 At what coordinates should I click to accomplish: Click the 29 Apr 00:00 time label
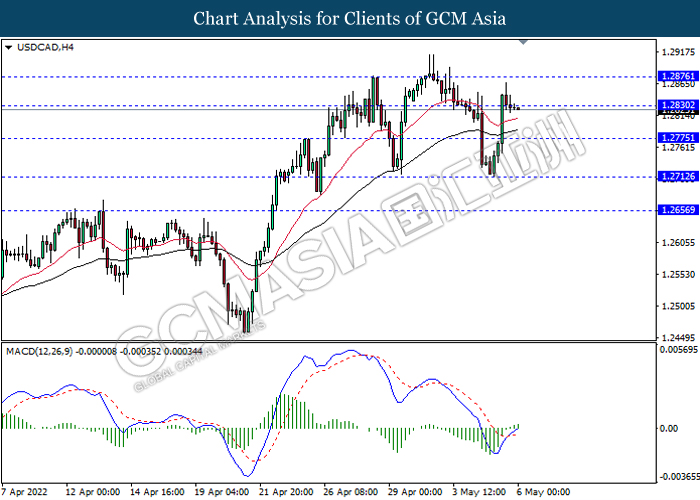415,492
